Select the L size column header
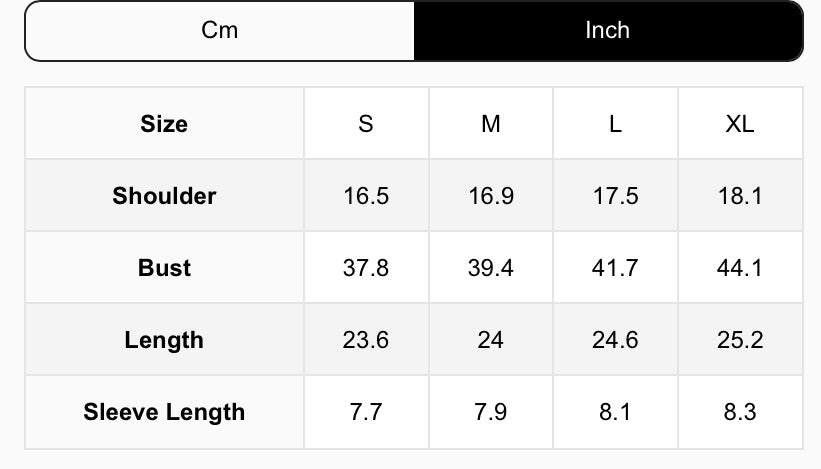The image size is (821, 469). [x=615, y=124]
